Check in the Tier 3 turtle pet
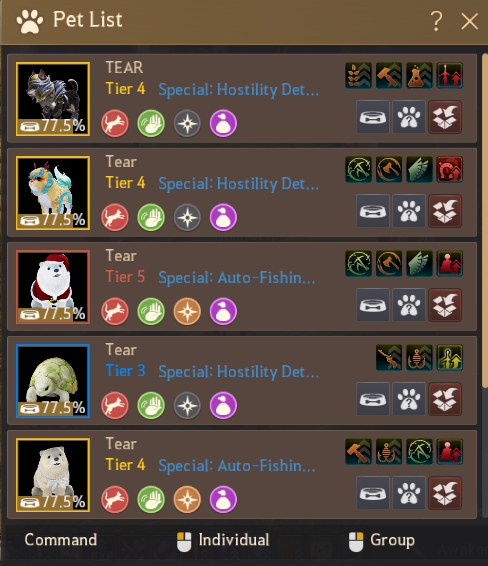488x566 pixels. tap(445, 399)
